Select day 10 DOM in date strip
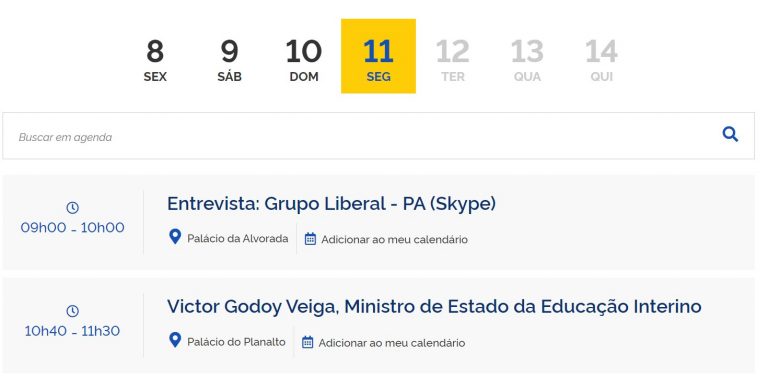This screenshot has height=378, width=768. [304, 61]
